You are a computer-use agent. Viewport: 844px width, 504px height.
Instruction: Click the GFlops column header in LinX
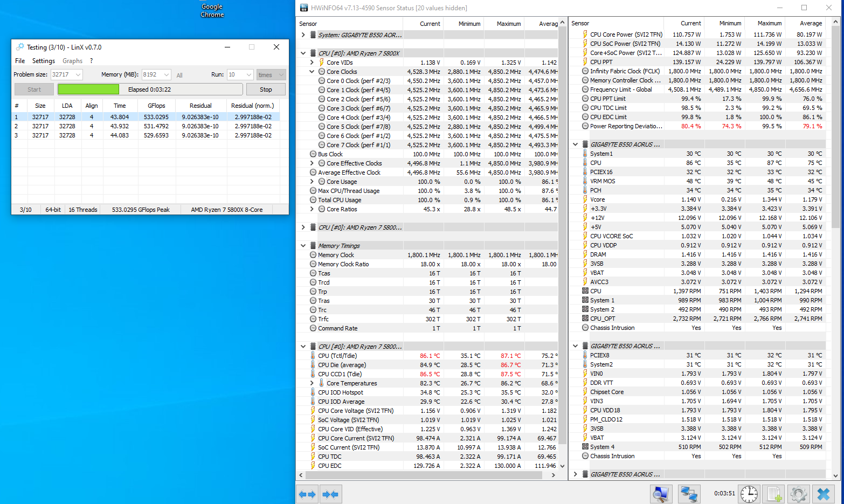pos(156,106)
